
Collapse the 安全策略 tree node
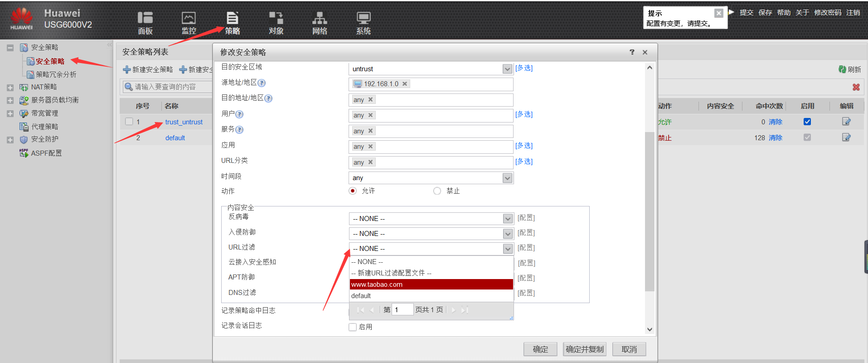(x=10, y=48)
